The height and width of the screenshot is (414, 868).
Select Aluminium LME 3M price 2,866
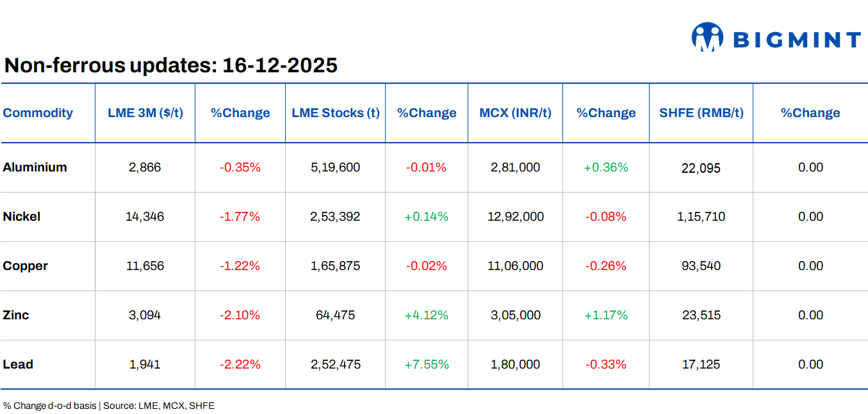tap(145, 168)
